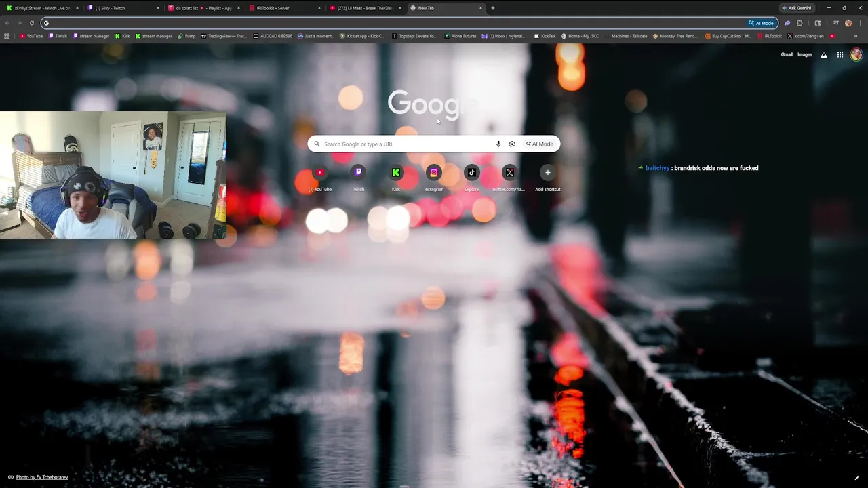Viewport: 868px width, 488px height.
Task: Start voice search with the microphone icon
Action: [x=498, y=144]
